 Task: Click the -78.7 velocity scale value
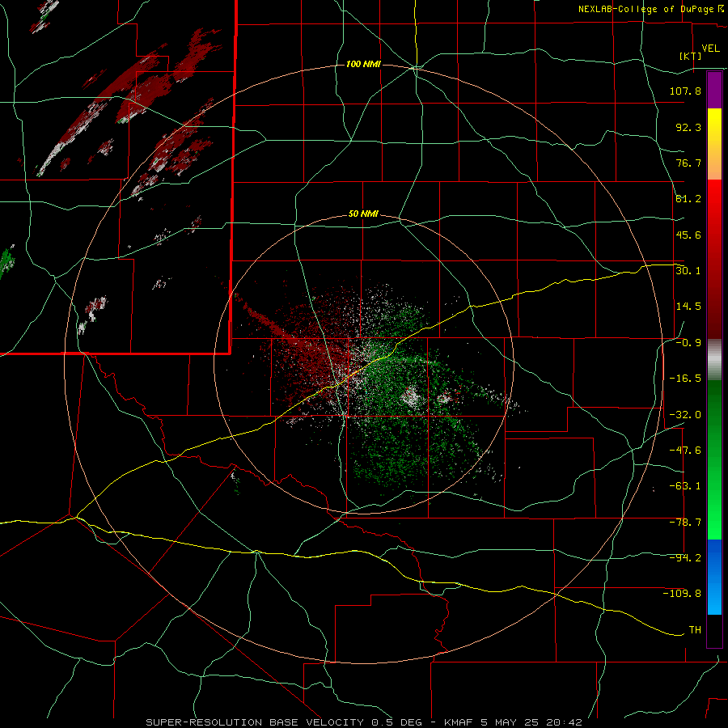tap(685, 523)
